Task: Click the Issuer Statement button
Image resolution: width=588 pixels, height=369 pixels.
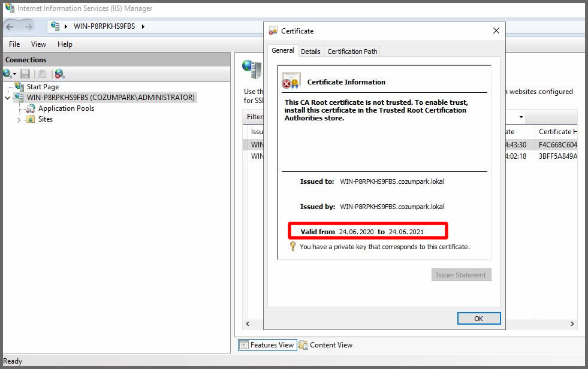Action: tap(461, 274)
